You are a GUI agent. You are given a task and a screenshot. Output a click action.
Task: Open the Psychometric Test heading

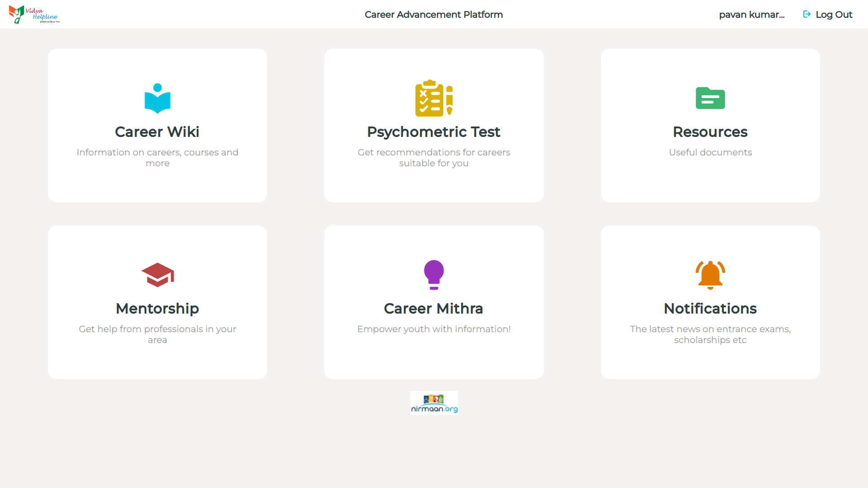pyautogui.click(x=434, y=132)
